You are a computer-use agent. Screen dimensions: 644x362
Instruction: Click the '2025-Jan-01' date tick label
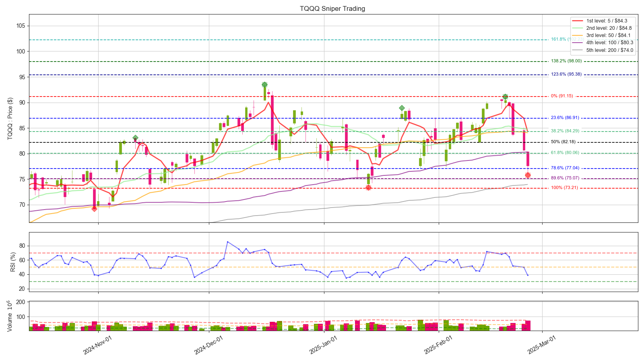324,345
